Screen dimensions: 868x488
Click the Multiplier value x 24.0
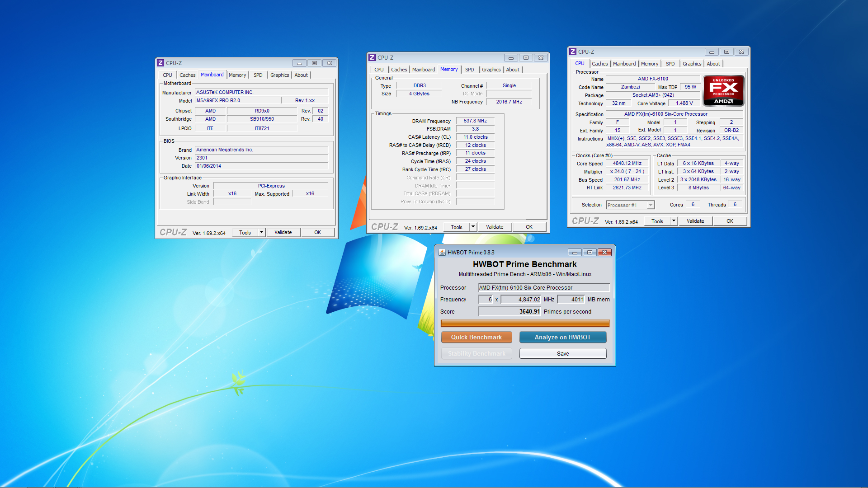point(627,172)
